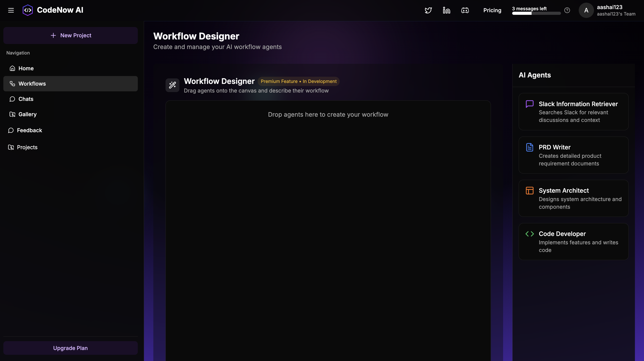Open the LinkedIn link icon
Screen dimensions: 644x361
point(446,10)
